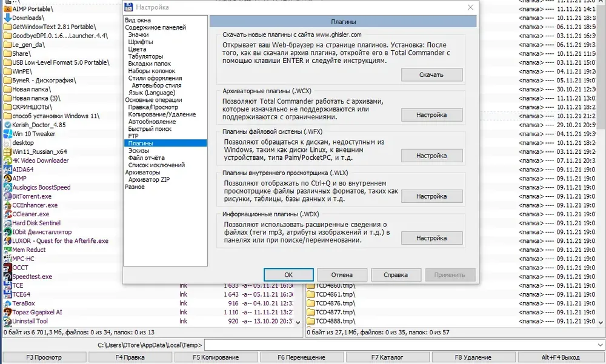
Task: Open 'Настройка' for content plugins (.WDX)
Action: click(431, 238)
